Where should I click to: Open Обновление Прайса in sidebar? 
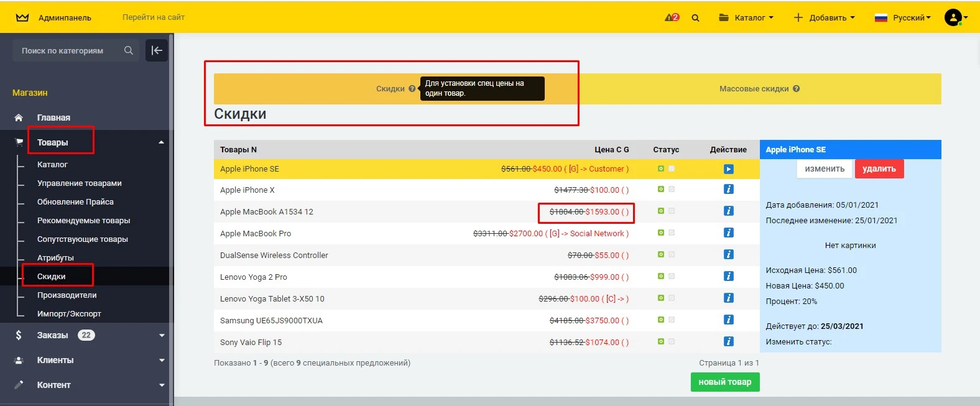point(75,202)
